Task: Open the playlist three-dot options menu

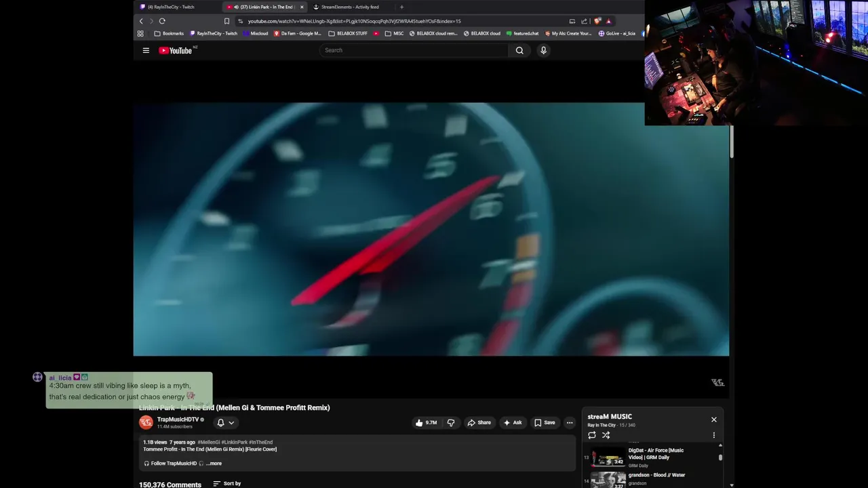Action: 713,435
